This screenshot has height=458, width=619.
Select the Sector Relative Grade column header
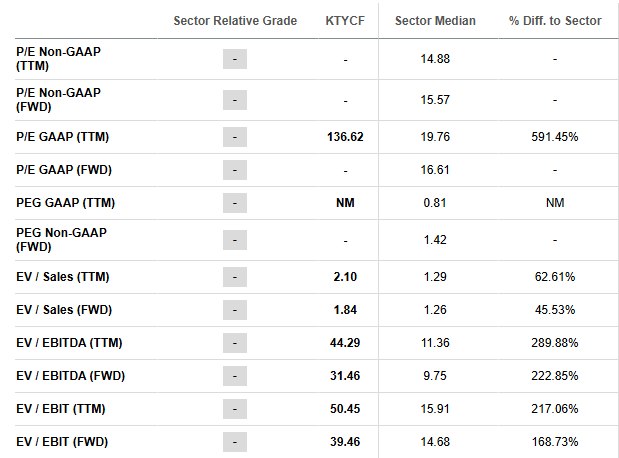[x=235, y=21]
